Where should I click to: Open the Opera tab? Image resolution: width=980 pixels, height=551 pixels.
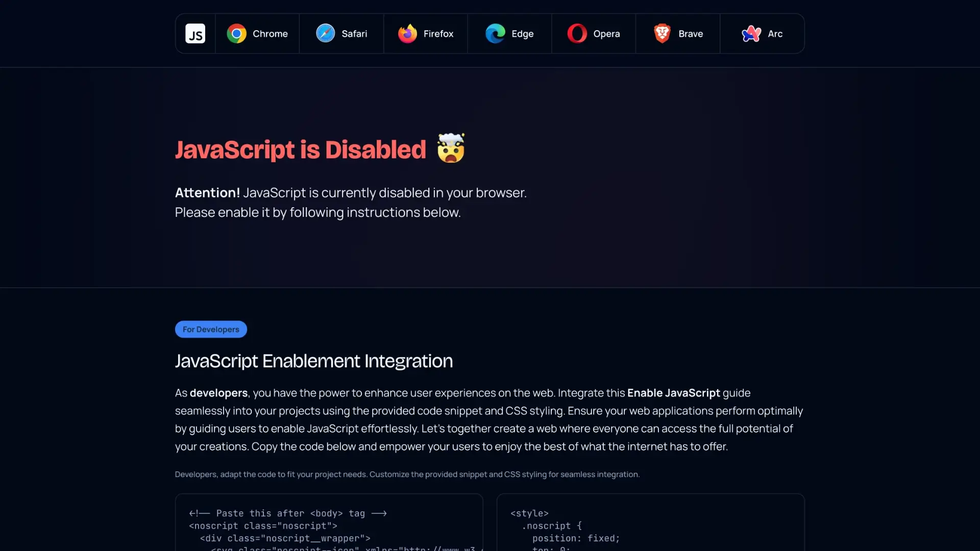[x=594, y=33]
